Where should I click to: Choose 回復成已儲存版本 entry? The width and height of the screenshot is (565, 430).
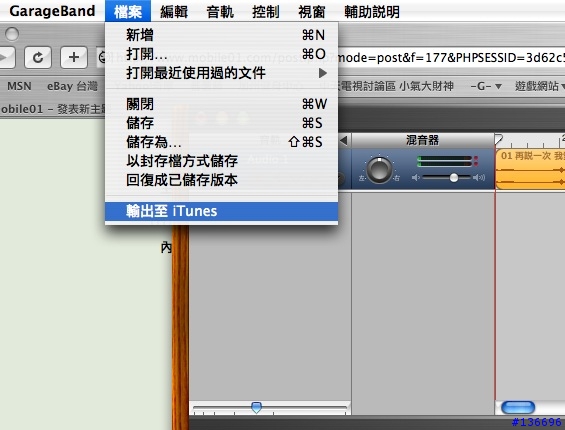221,179
